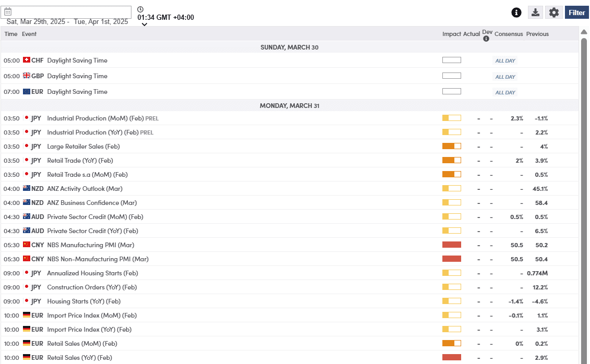Click China flag beside NBS Manufacturing PMI
Screen dimensions: 590x364
tap(27, 245)
